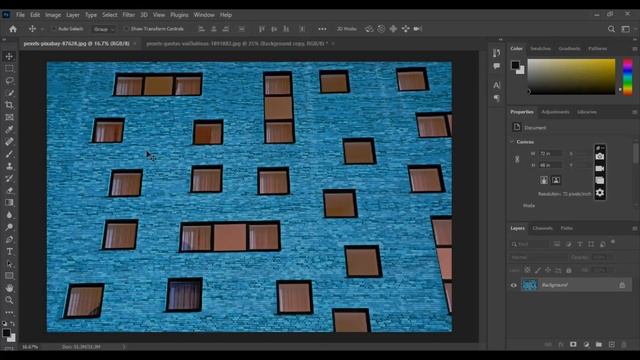Switch to the Swatches tab

[540, 49]
